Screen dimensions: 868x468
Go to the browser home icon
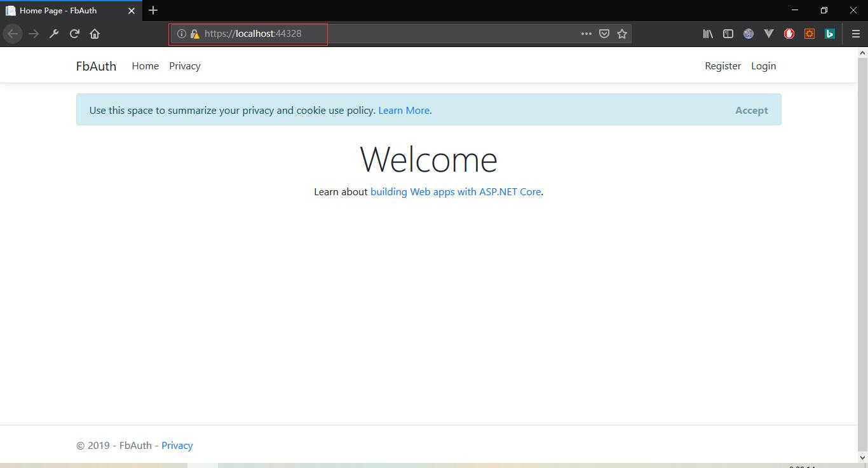tap(95, 34)
